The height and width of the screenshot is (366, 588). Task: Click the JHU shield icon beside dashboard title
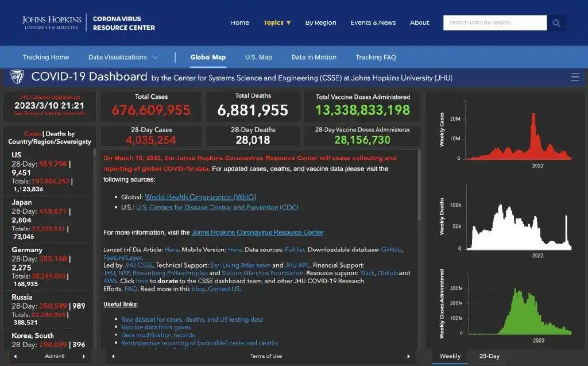[x=17, y=77]
